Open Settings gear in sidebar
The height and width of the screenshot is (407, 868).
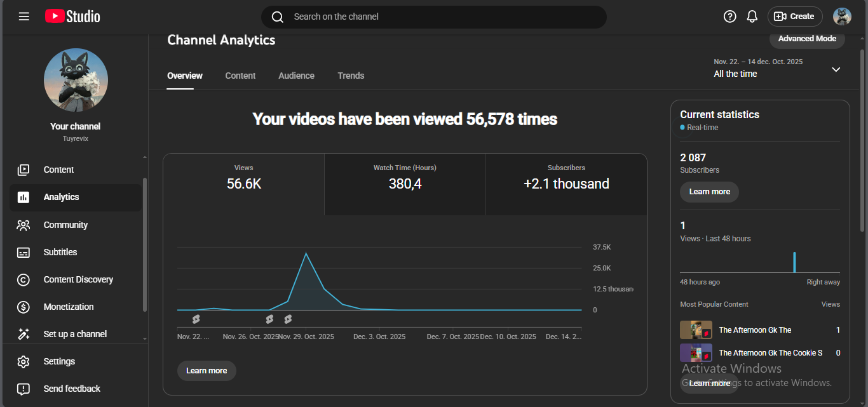click(x=58, y=361)
